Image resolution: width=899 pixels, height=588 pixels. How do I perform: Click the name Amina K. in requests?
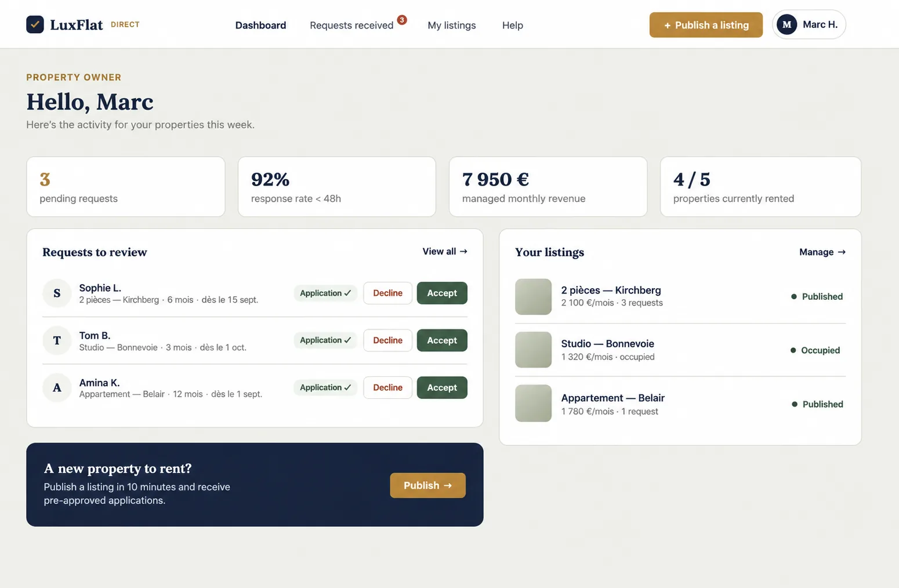tap(99, 383)
